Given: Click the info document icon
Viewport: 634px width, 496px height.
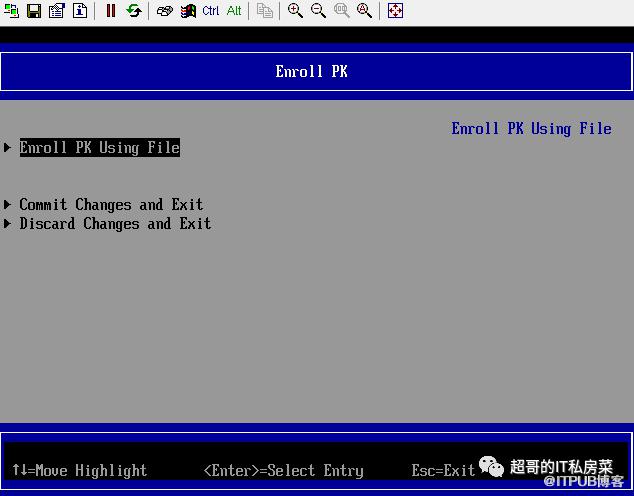Looking at the screenshot, I should point(80,11).
